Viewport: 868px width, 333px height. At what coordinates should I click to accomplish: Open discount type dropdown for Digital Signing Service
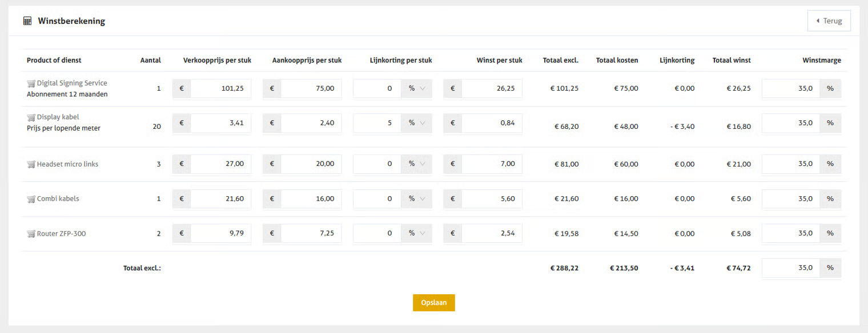coord(416,89)
